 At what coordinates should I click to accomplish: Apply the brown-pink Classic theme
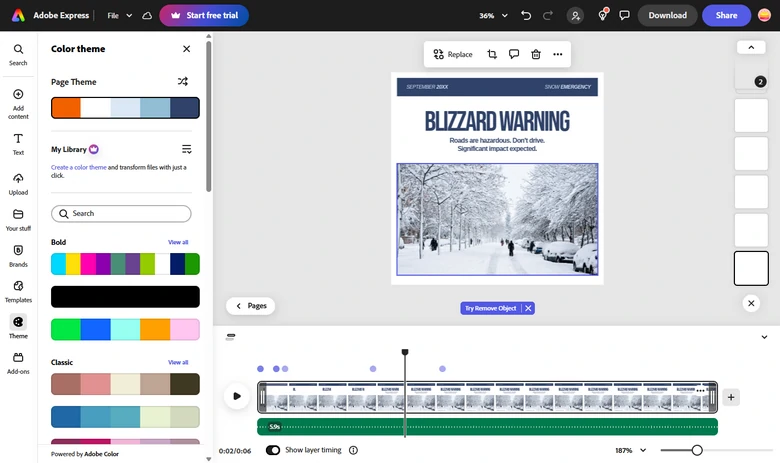coord(125,384)
